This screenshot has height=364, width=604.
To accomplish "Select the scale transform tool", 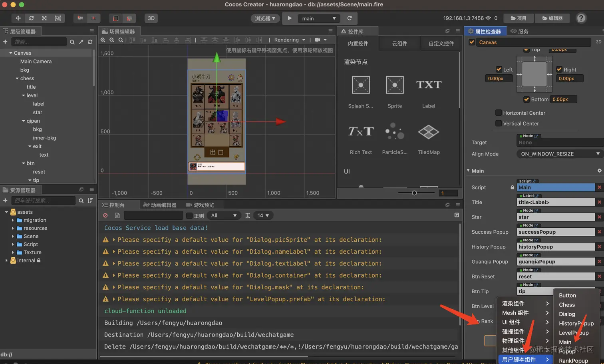I will pyautogui.click(x=44, y=18).
